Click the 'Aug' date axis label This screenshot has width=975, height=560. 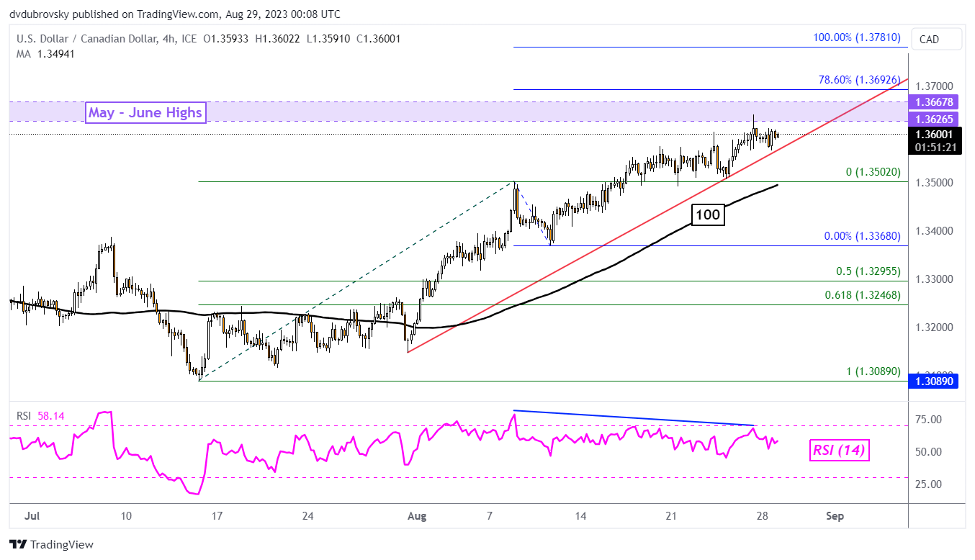pyautogui.click(x=418, y=516)
